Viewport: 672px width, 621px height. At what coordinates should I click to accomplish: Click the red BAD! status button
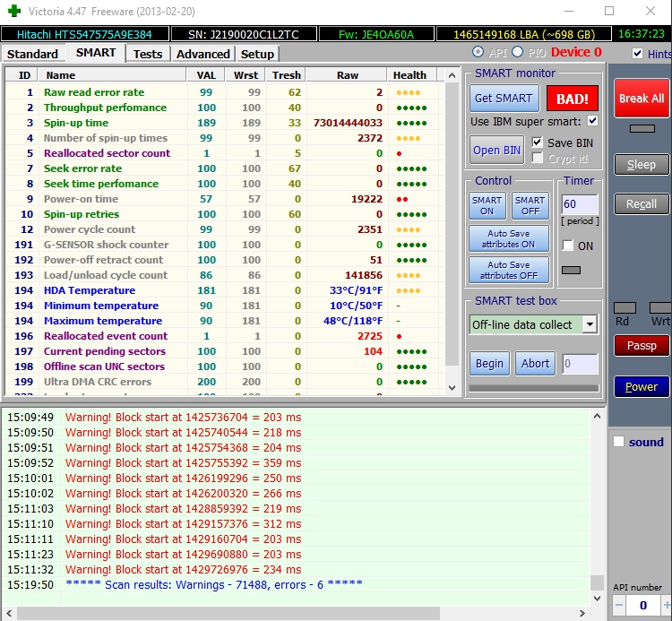click(573, 99)
